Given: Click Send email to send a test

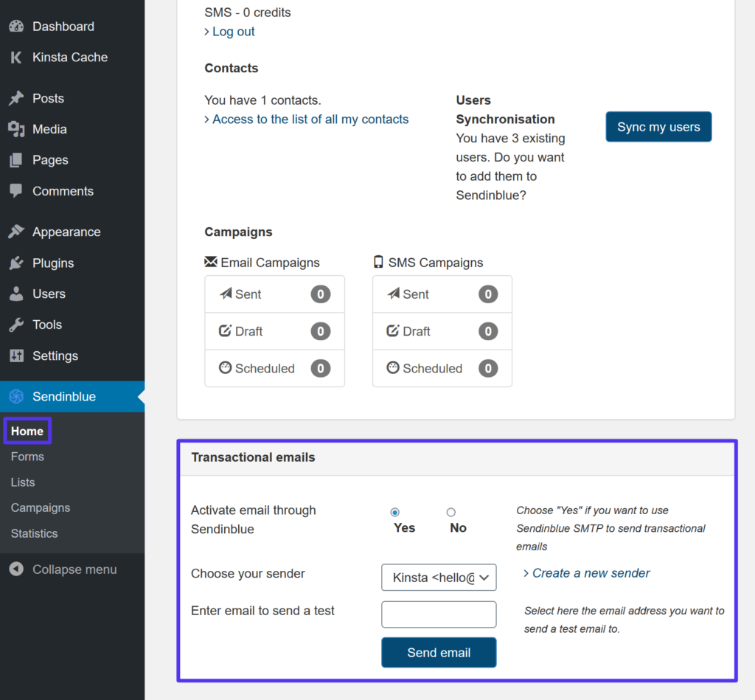Looking at the screenshot, I should point(439,652).
